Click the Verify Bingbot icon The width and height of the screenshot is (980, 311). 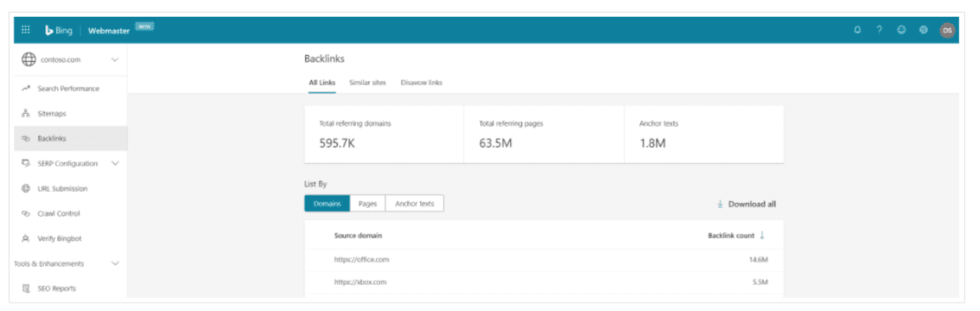tap(25, 239)
